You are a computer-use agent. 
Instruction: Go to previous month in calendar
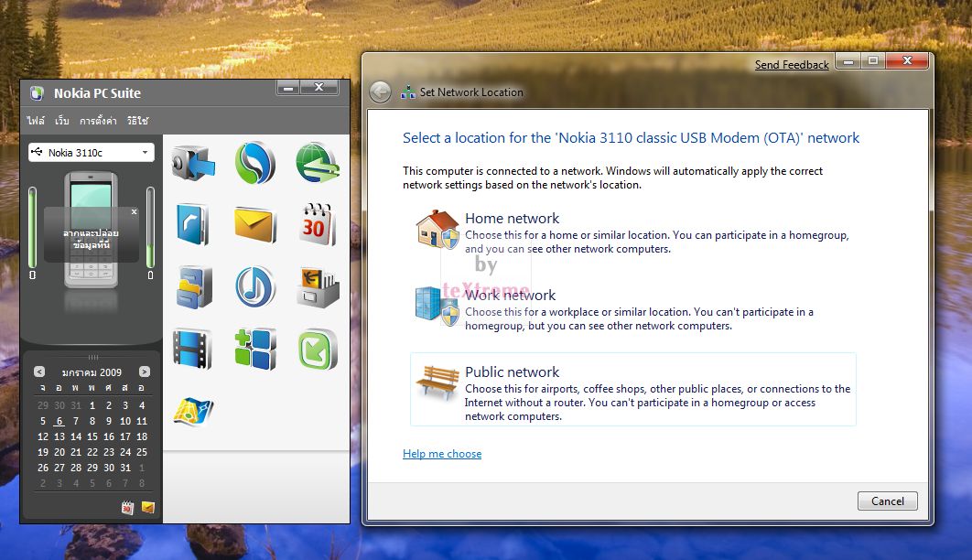(x=39, y=372)
